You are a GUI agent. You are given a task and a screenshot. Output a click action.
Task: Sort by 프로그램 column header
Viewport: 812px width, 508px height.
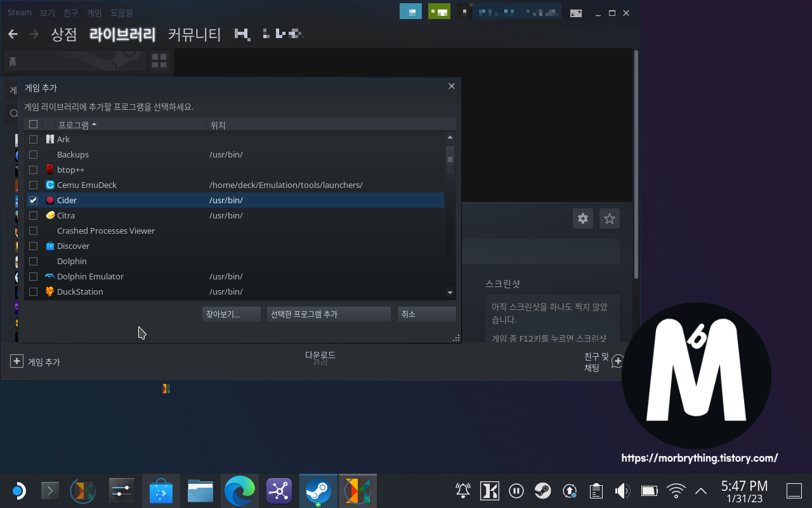(x=77, y=124)
